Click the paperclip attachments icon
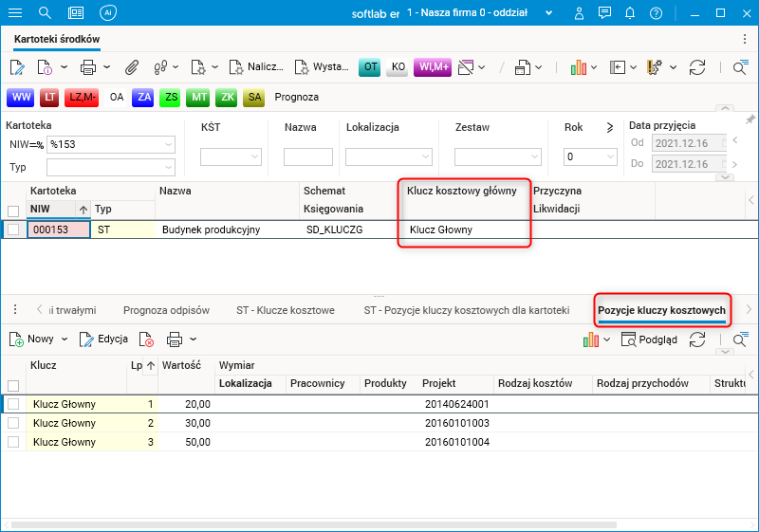Image resolution: width=759 pixels, height=532 pixels. [x=132, y=67]
